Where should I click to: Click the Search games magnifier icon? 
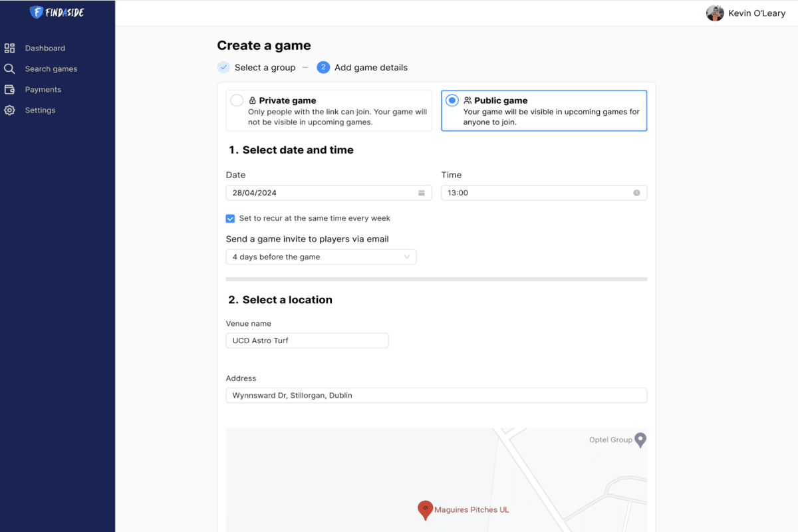pyautogui.click(x=9, y=68)
